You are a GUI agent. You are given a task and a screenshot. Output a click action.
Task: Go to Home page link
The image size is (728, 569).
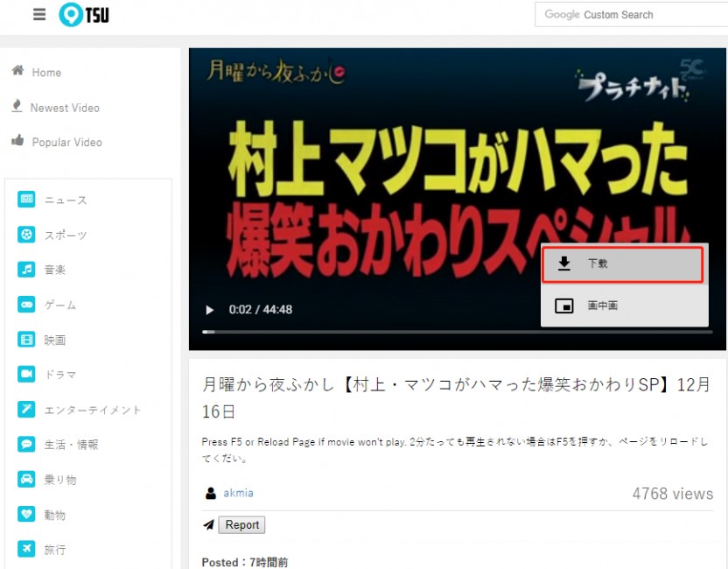[x=46, y=73]
